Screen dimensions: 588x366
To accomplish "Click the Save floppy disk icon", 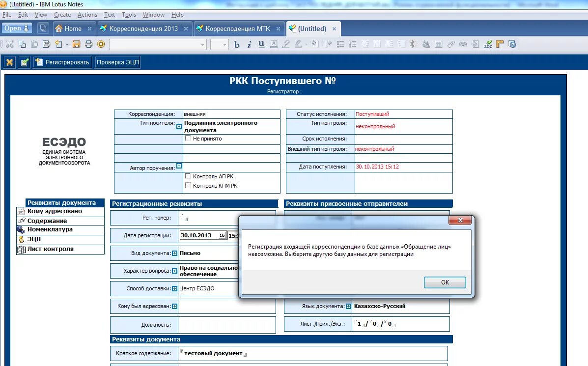I will 77,44.
